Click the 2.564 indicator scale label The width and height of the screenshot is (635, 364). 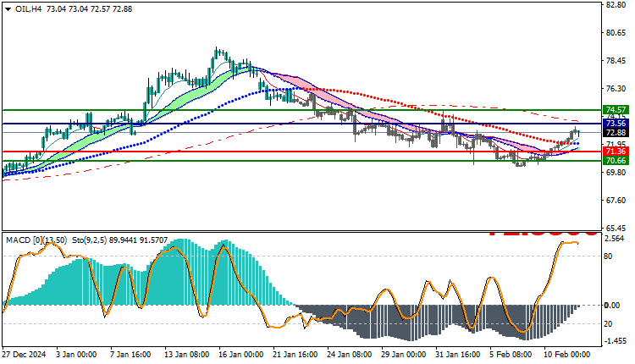[615, 239]
